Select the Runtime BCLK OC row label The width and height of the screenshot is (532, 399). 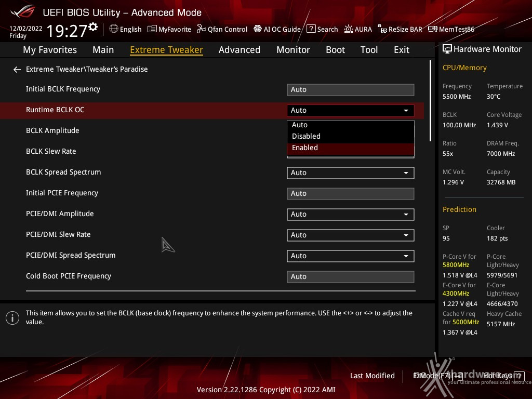pos(55,110)
